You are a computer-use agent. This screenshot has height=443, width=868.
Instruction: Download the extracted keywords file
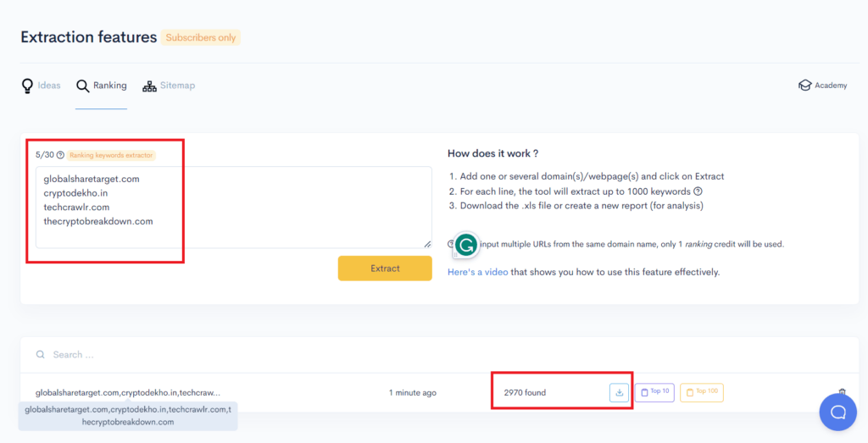pos(619,392)
